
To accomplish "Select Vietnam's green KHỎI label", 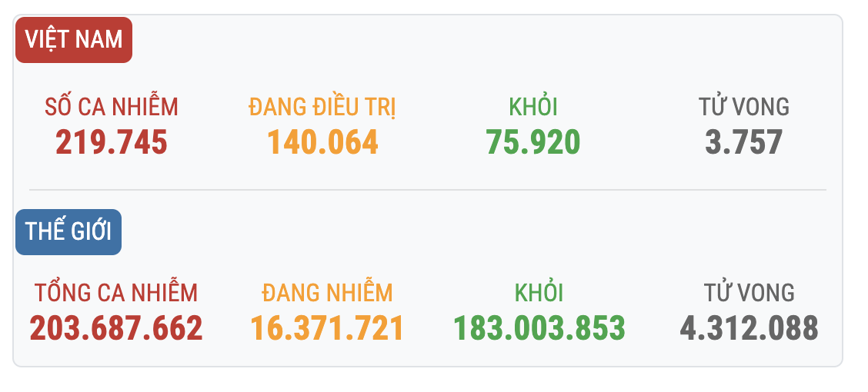I will pos(533,106).
